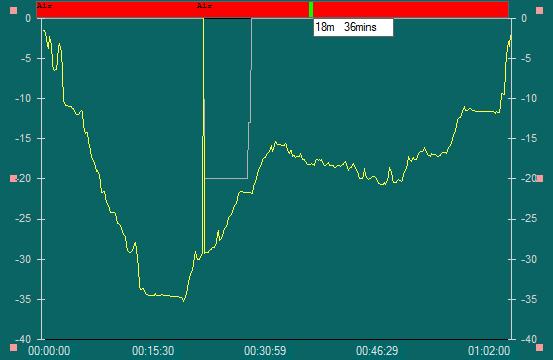Click the '18m 36mins' tooltip box

click(353, 27)
